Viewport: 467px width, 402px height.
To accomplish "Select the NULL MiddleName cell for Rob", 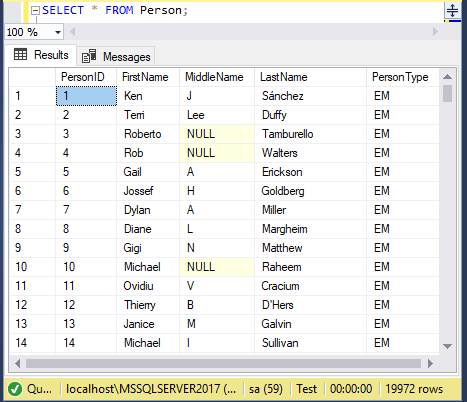I will click(x=217, y=153).
